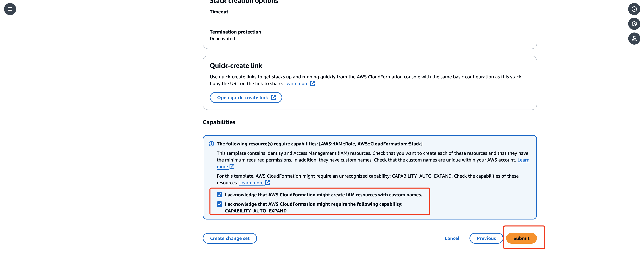
Task: Open the Help info panel
Action: click(634, 9)
